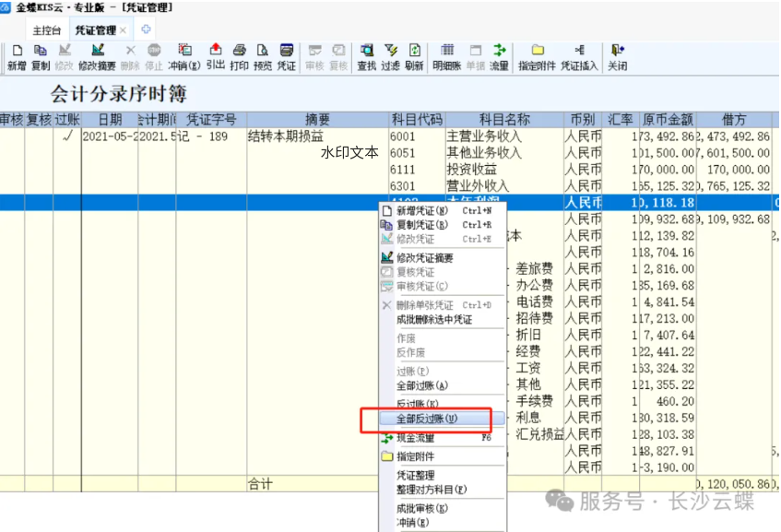The height and width of the screenshot is (532, 781).
Task: Open the 过滤 filter toolbar icon
Action: pyautogui.click(x=390, y=56)
